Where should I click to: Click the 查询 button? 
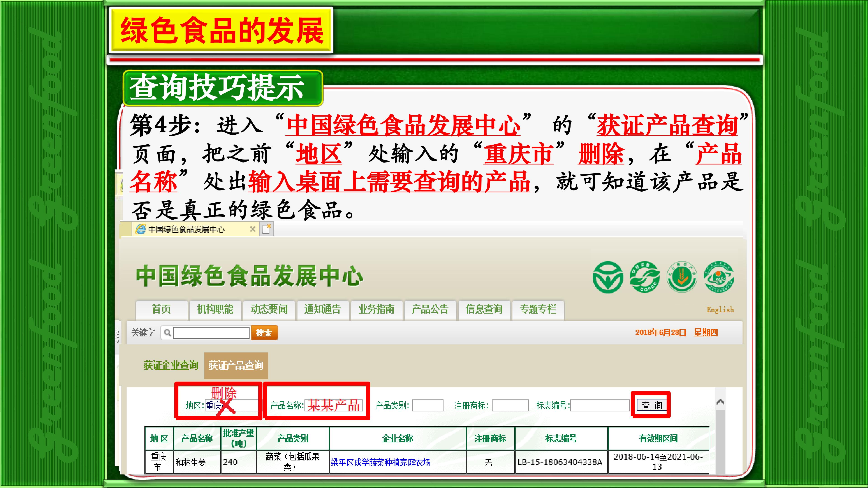(651, 405)
